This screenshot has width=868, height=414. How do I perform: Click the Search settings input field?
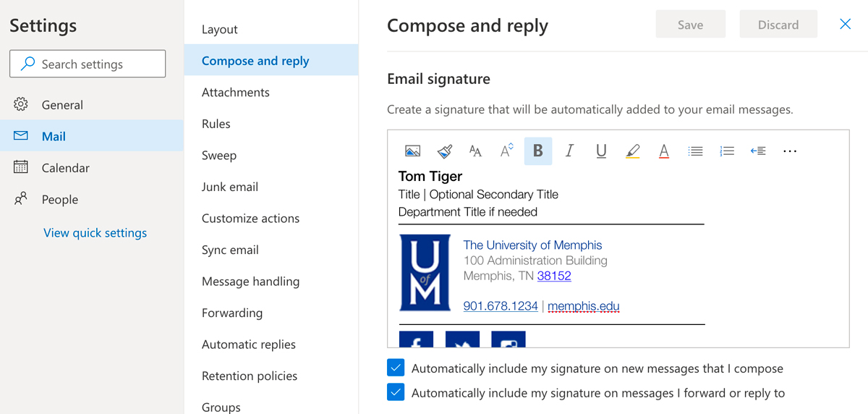click(88, 64)
